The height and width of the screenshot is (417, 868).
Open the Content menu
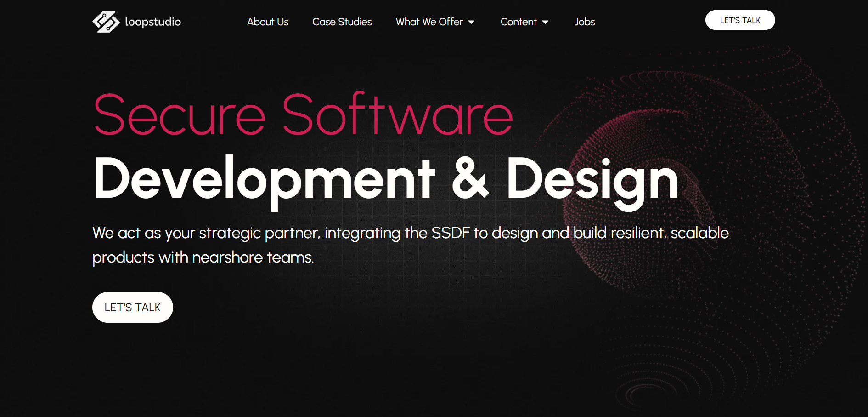click(x=519, y=22)
